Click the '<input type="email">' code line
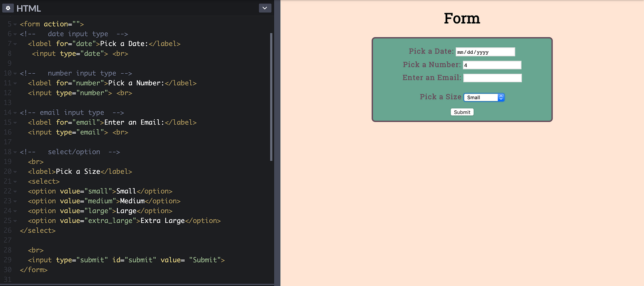 point(78,132)
